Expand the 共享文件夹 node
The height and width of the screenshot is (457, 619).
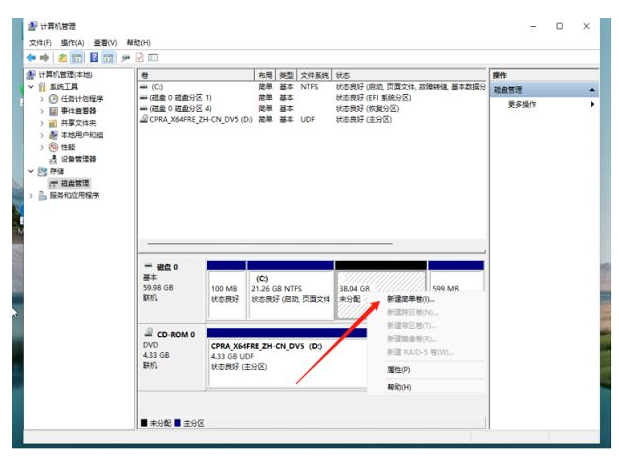click(42, 123)
